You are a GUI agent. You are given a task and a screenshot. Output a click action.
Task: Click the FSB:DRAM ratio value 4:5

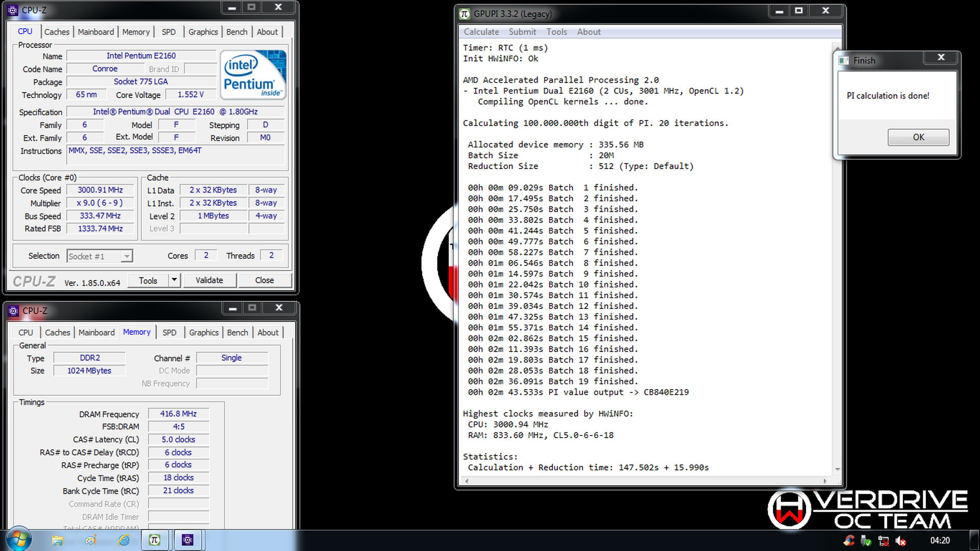(179, 426)
